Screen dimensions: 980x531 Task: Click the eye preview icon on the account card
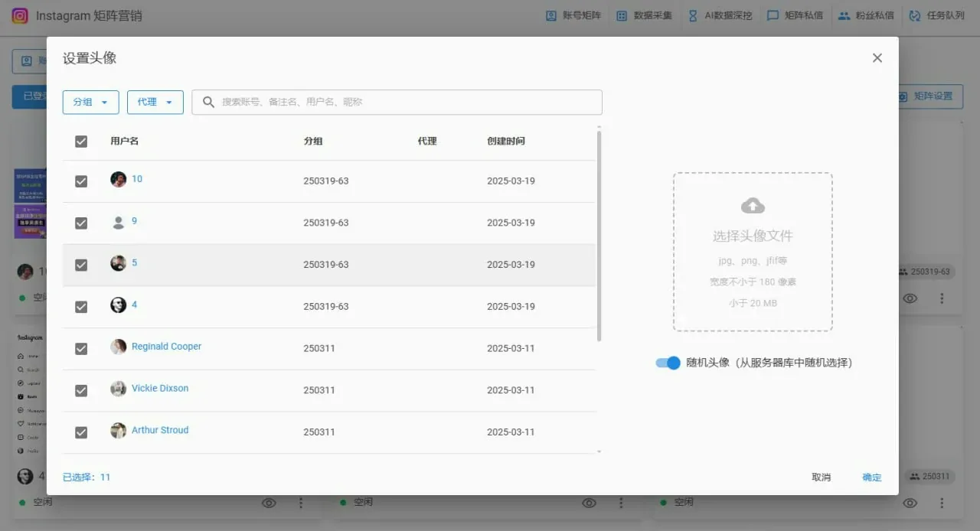pyautogui.click(x=910, y=298)
